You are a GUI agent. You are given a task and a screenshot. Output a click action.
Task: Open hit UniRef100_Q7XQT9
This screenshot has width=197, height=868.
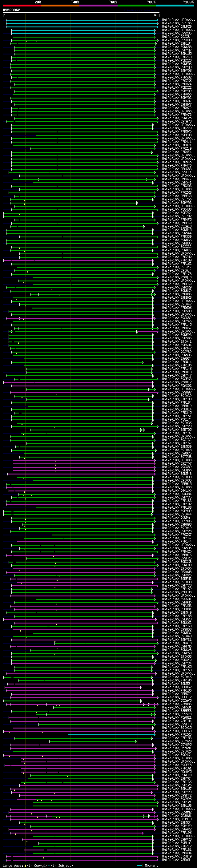pyautogui.click(x=177, y=857)
